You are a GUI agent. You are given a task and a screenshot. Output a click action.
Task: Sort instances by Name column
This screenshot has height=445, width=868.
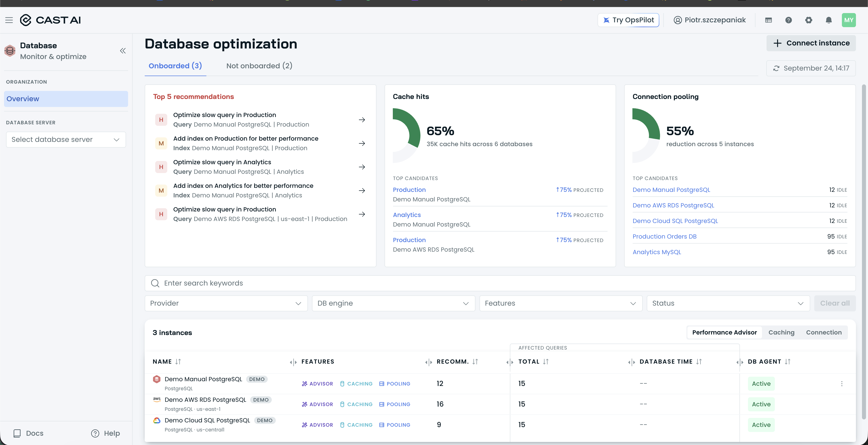[178, 362]
